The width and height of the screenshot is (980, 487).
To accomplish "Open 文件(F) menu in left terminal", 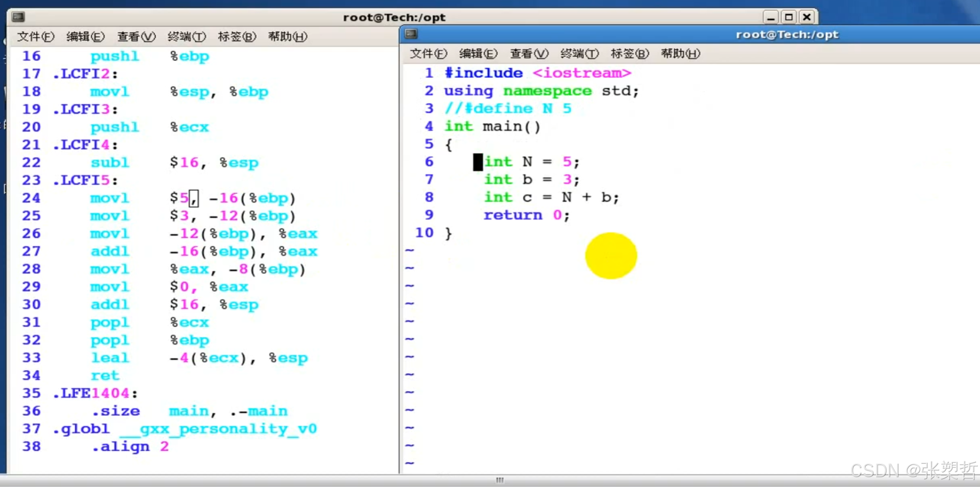I will coord(35,37).
